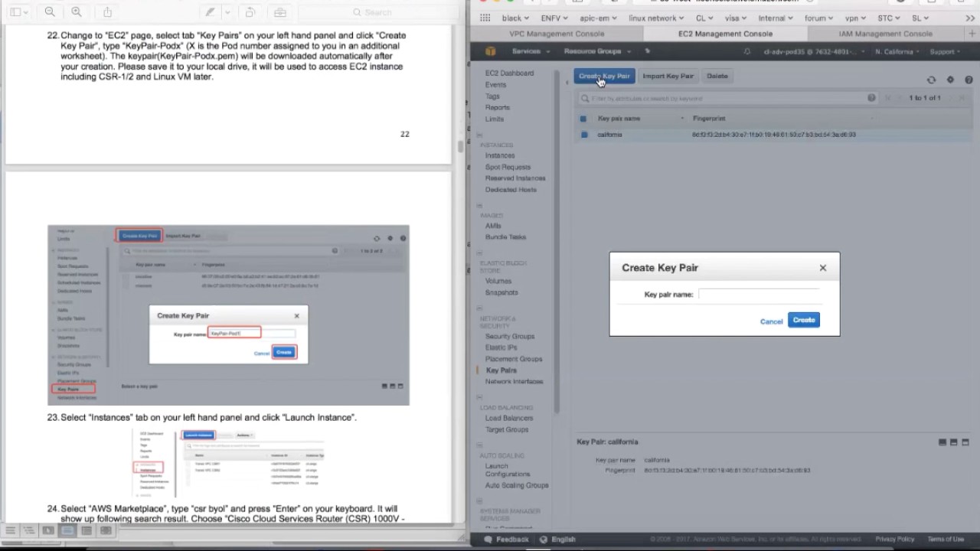Viewport: 980px width, 551px height.
Task: Collapse the EC2 navigation panel arrow
Action: point(567,81)
